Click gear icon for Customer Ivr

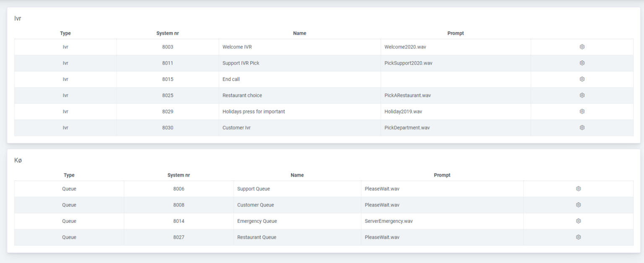click(582, 127)
